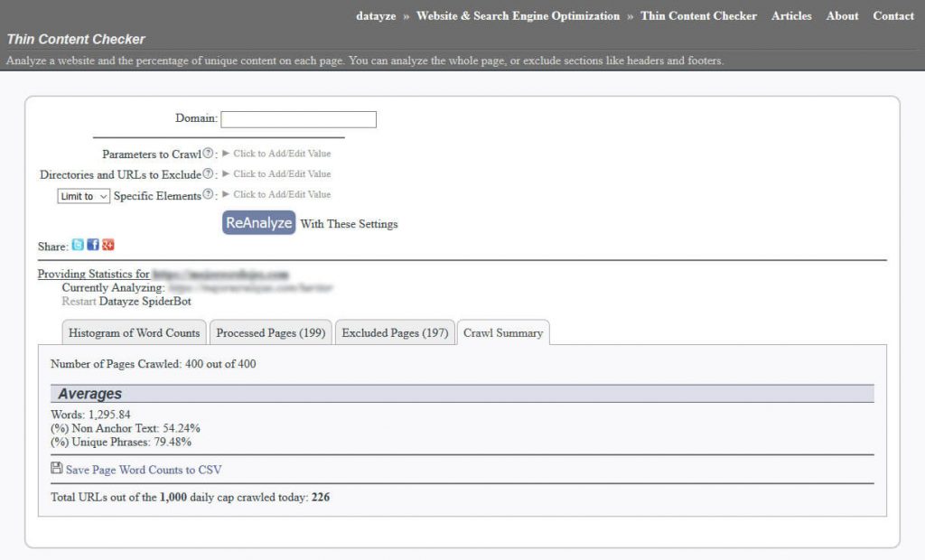Click Save Page Word Counts to CSV
Screen dimensions: 925x560
[144, 470]
